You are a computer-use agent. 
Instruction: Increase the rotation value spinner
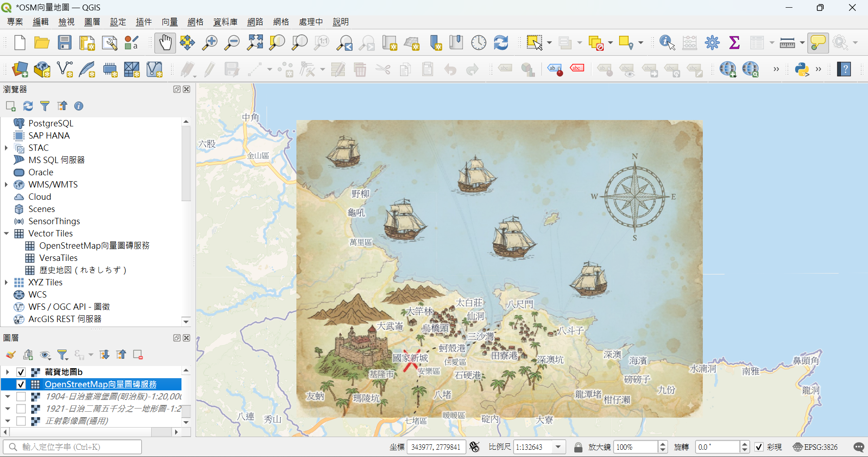click(x=745, y=444)
